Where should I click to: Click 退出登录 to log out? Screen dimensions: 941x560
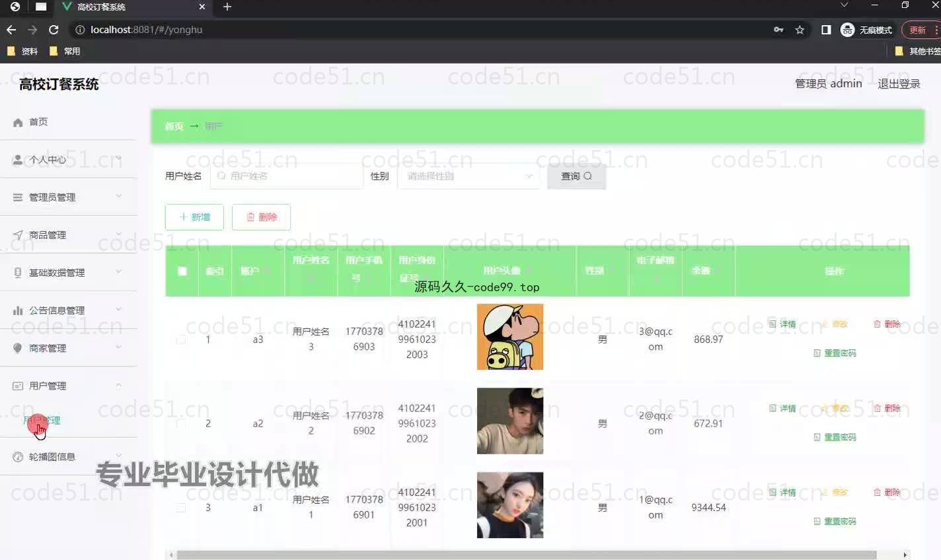pos(899,84)
